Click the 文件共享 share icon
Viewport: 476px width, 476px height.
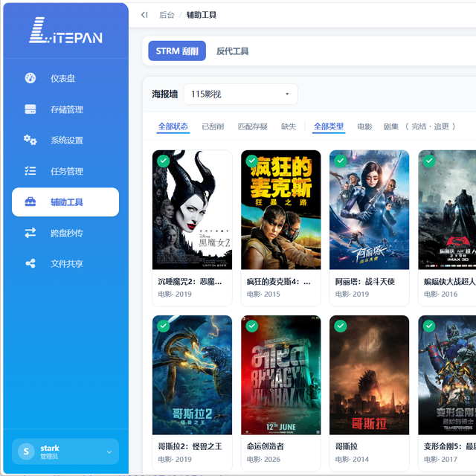(30, 263)
